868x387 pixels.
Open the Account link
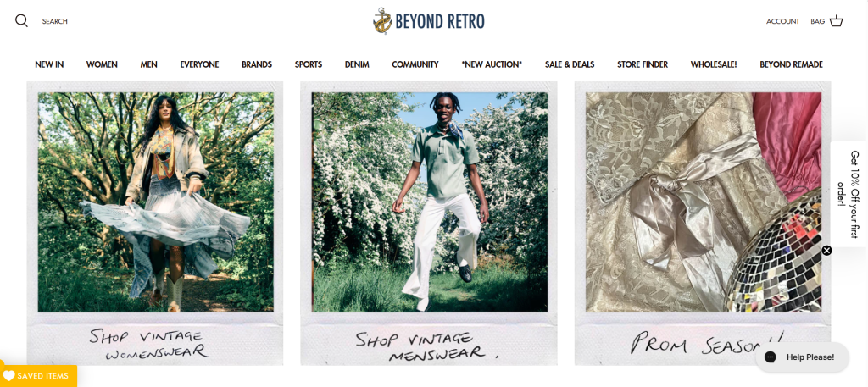(782, 21)
